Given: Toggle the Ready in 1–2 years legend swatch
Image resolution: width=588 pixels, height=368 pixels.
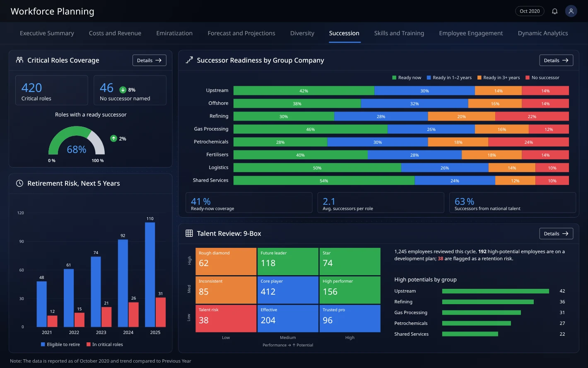Looking at the screenshot, I should click(429, 77).
